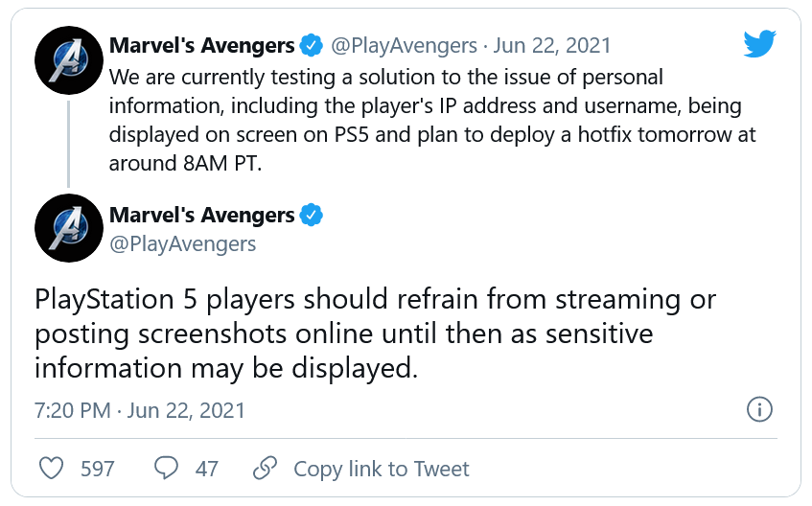The width and height of the screenshot is (812, 506).
Task: Click the verified badge on the top tweet
Action: click(312, 45)
